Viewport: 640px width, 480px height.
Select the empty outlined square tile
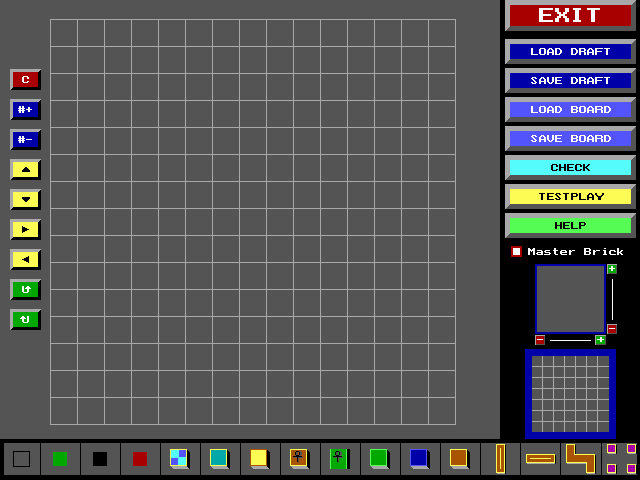point(21,459)
